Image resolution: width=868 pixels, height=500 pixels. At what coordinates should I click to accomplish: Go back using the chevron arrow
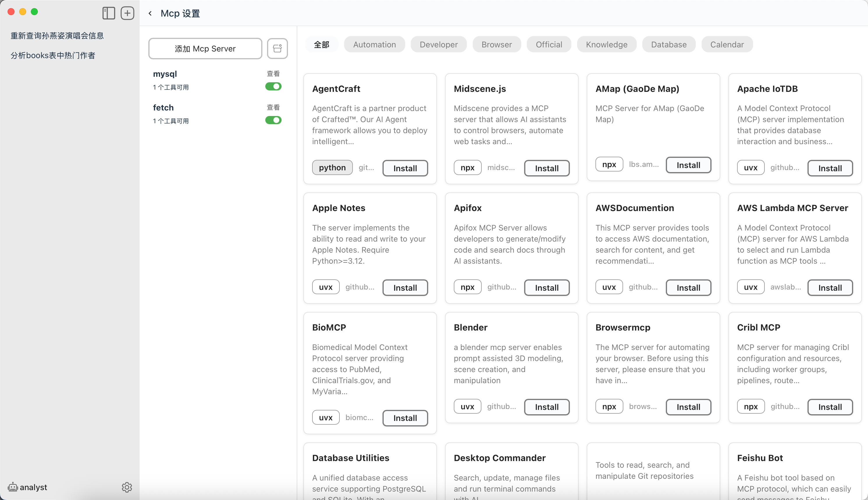[x=150, y=13]
